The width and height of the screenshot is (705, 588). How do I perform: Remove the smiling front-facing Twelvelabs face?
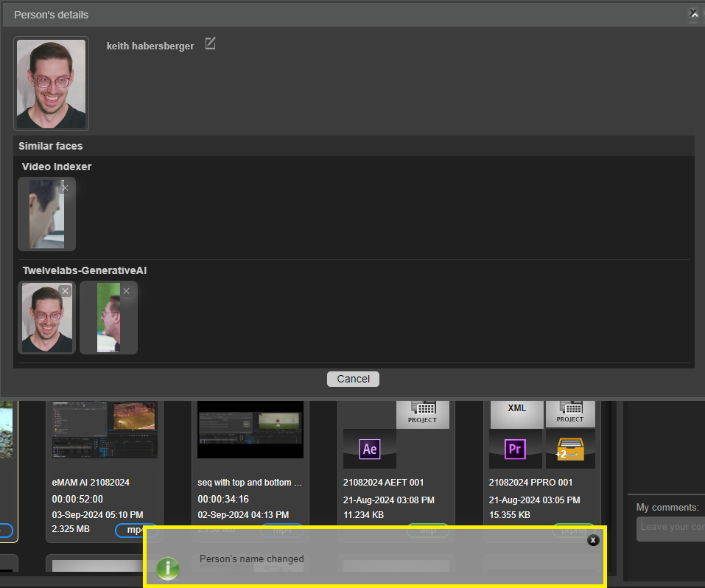65,291
